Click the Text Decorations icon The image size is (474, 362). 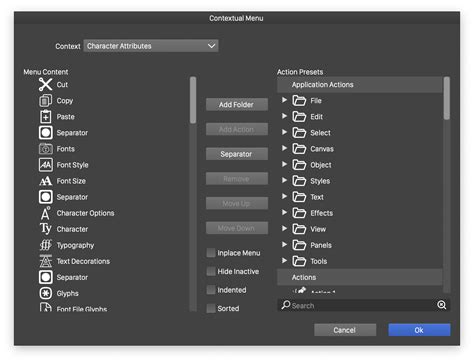pyautogui.click(x=46, y=261)
